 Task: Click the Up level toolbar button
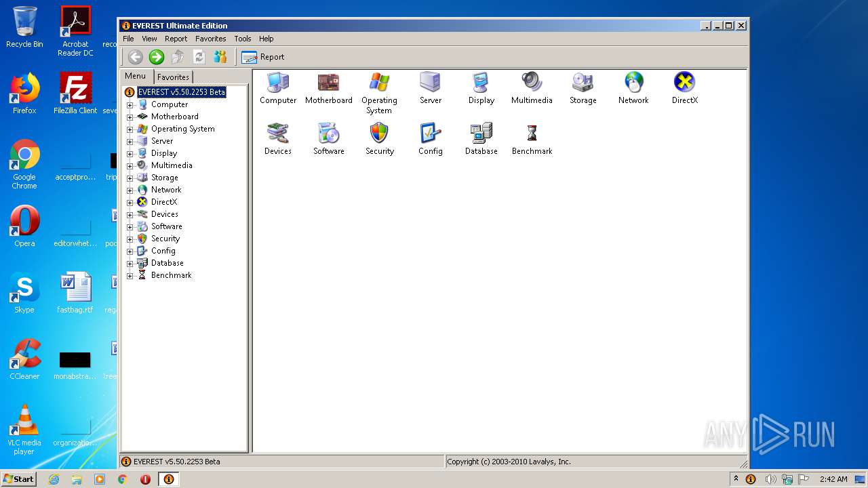click(x=178, y=57)
